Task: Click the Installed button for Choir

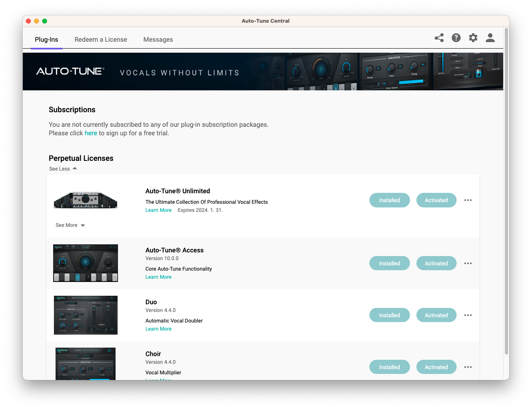Action: [x=390, y=367]
